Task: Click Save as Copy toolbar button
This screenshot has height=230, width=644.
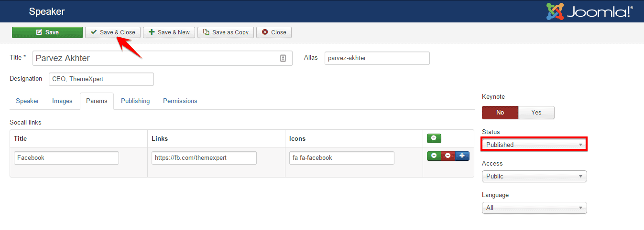Action: pos(226,32)
